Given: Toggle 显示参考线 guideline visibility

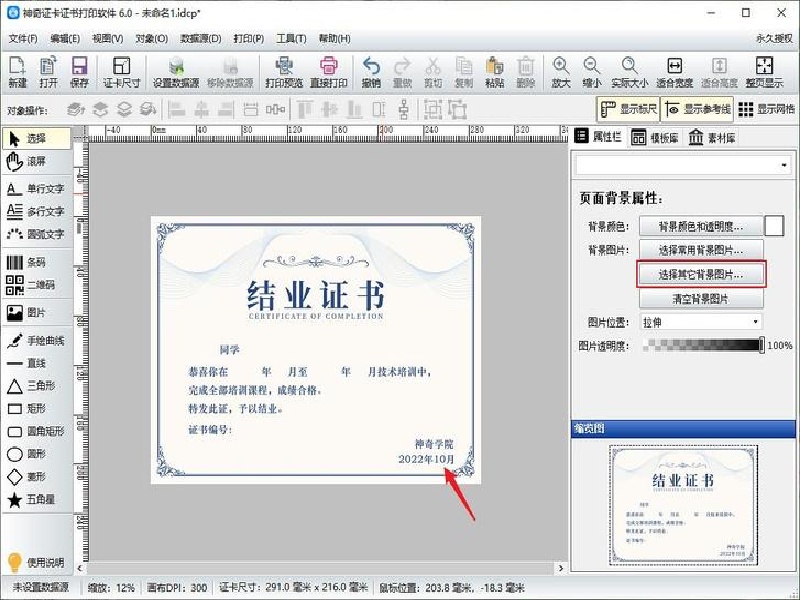Looking at the screenshot, I should point(697,110).
